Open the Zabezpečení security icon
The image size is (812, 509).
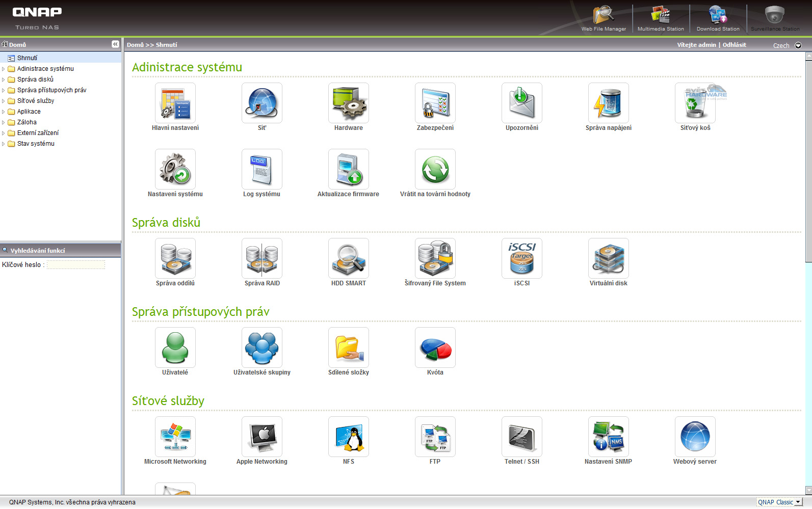(x=435, y=103)
